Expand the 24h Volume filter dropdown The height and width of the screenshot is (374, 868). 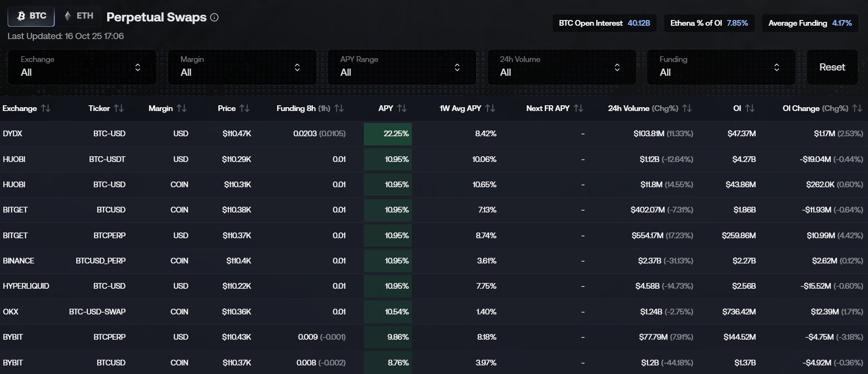click(x=561, y=67)
